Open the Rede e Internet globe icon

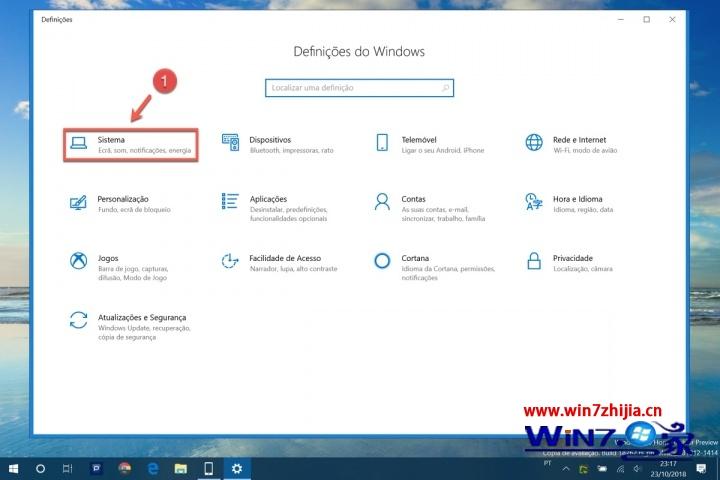pos(534,142)
